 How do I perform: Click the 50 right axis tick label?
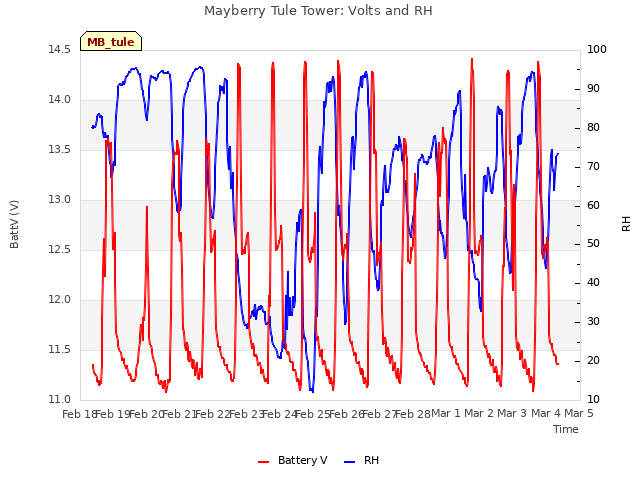pyautogui.click(x=593, y=244)
